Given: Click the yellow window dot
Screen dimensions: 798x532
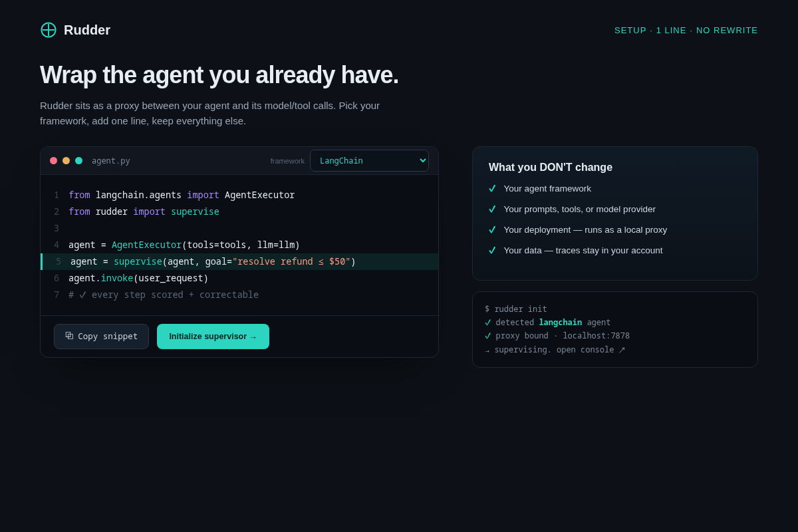Looking at the screenshot, I should (66, 161).
